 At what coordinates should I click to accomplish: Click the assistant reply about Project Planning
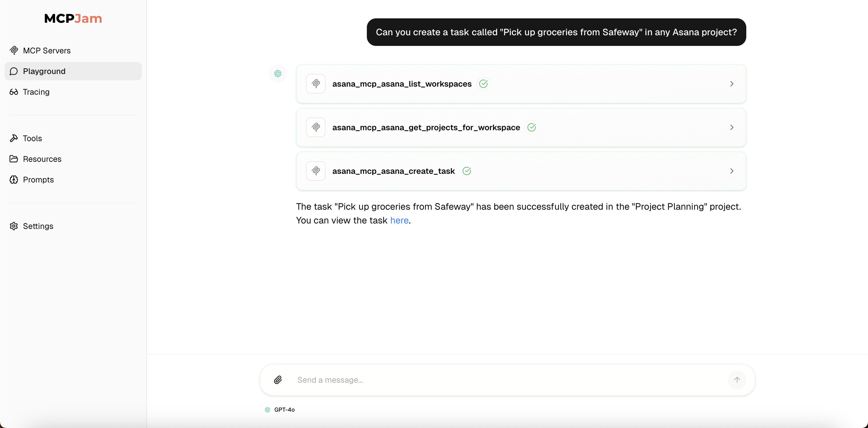click(x=519, y=213)
